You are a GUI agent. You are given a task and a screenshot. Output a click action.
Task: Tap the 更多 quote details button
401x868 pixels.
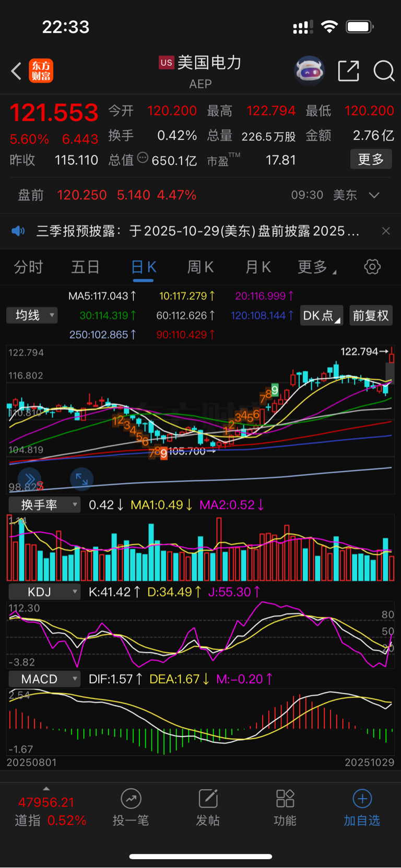coord(371,159)
